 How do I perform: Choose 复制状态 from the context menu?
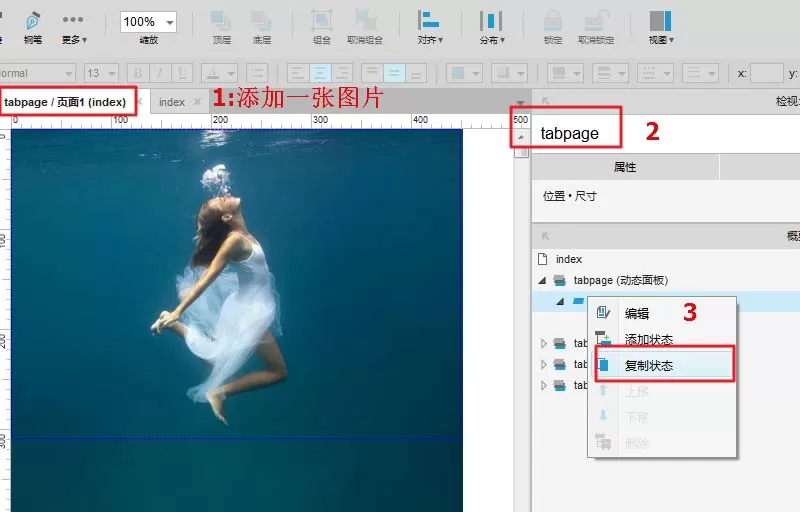(664, 365)
